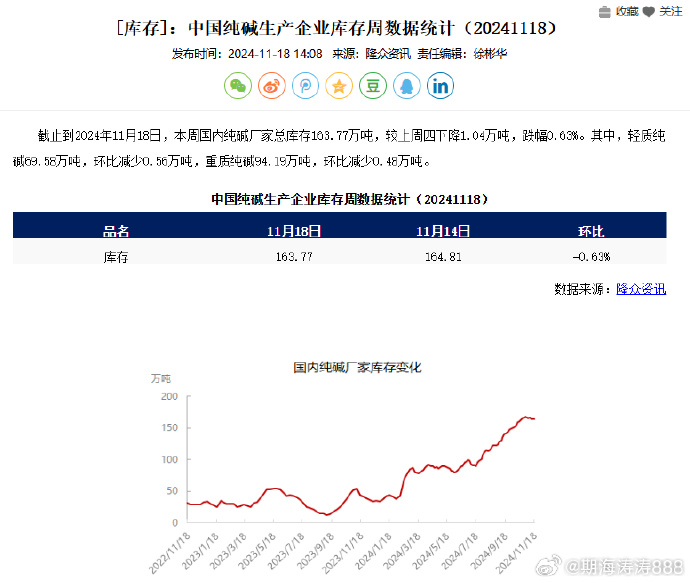The image size is (690, 583).
Task: Click the 11月14日 column header
Action: (x=443, y=231)
